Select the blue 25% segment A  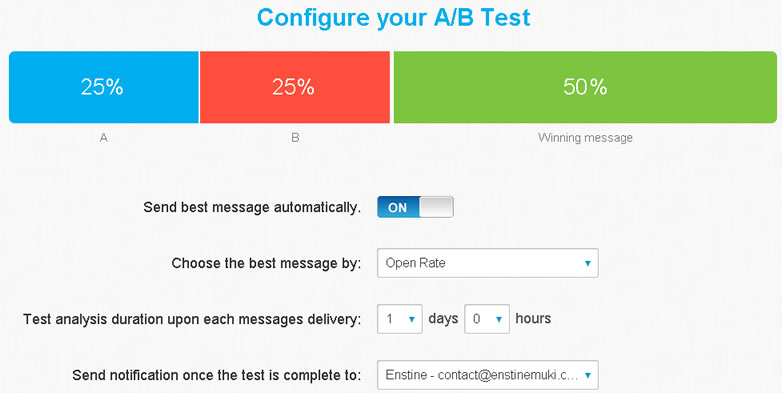click(x=104, y=87)
